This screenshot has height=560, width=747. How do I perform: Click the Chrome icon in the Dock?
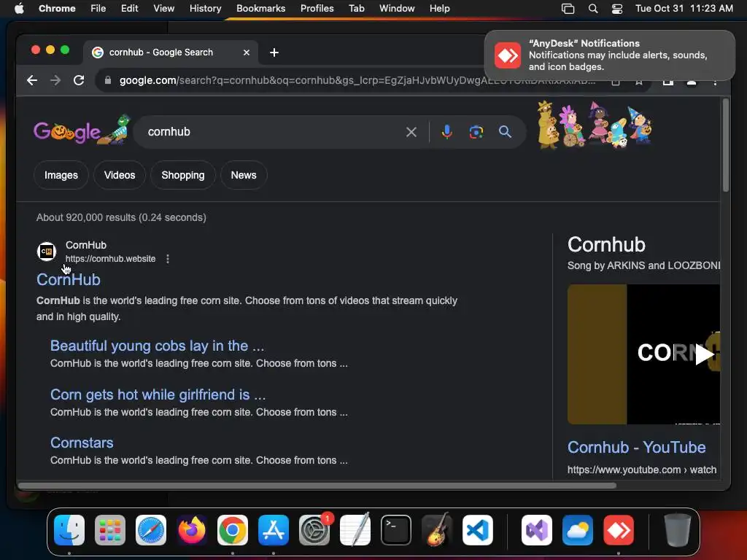(x=233, y=530)
